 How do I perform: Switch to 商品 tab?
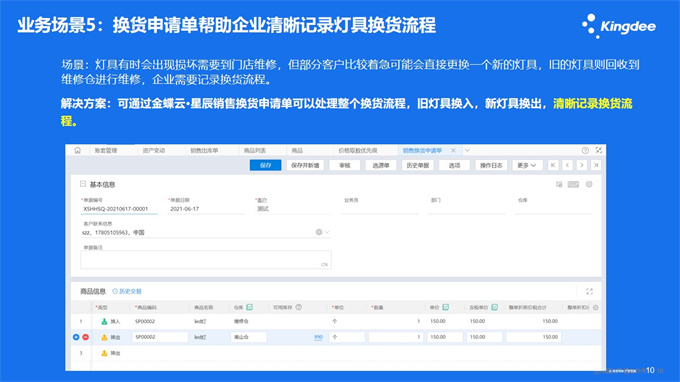tap(297, 150)
